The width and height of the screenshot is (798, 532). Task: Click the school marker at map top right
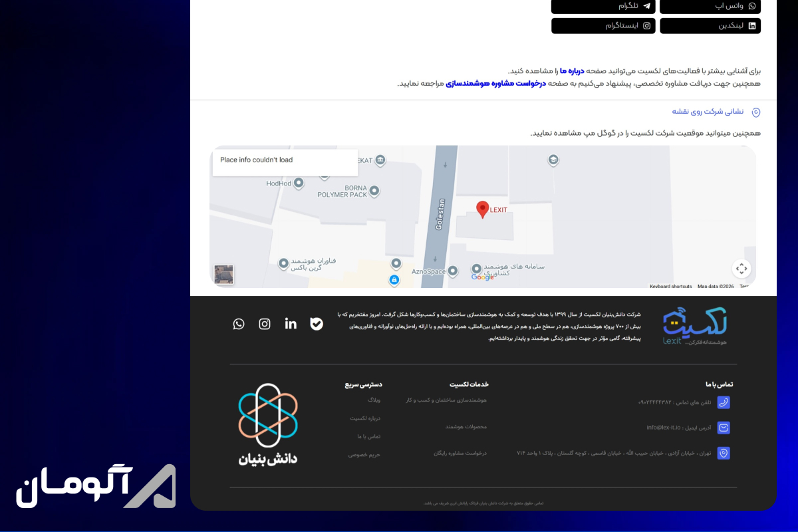coord(553,160)
